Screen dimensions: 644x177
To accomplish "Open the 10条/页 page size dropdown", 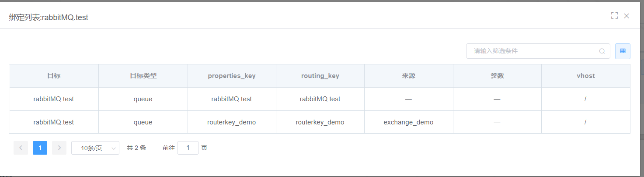I will 95,148.
